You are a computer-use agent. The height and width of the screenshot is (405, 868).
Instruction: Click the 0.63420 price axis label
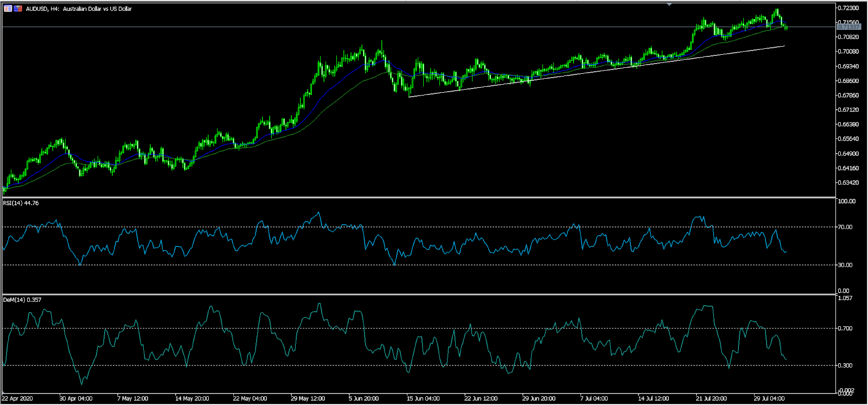(x=848, y=182)
